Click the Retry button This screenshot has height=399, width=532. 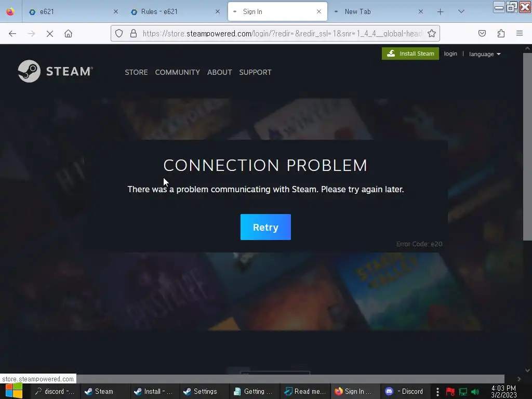point(265,227)
